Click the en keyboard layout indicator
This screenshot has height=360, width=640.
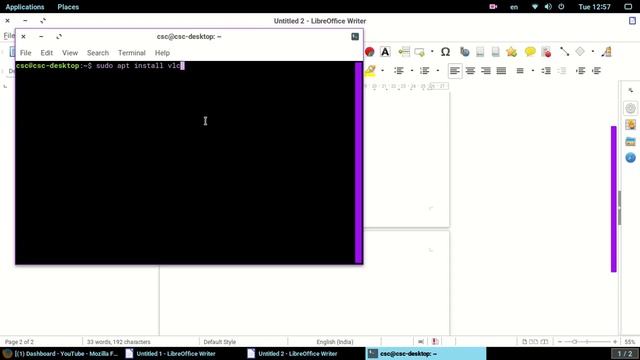click(514, 7)
